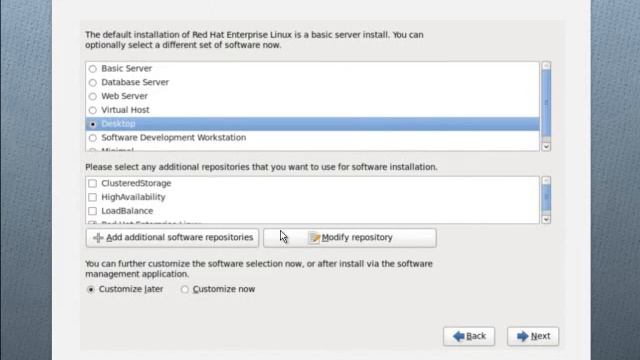This screenshot has width=640, height=360.
Task: Select Web Server installation option
Action: pos(93,97)
